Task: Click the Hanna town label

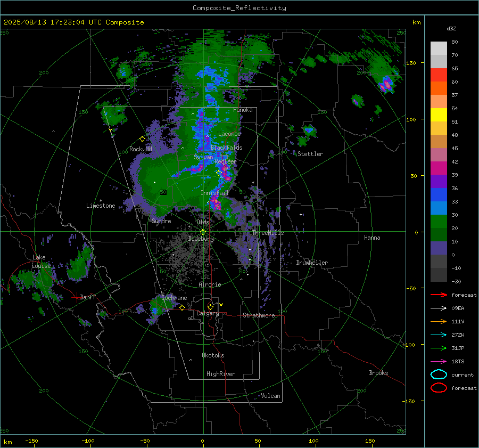Action: (x=372, y=238)
